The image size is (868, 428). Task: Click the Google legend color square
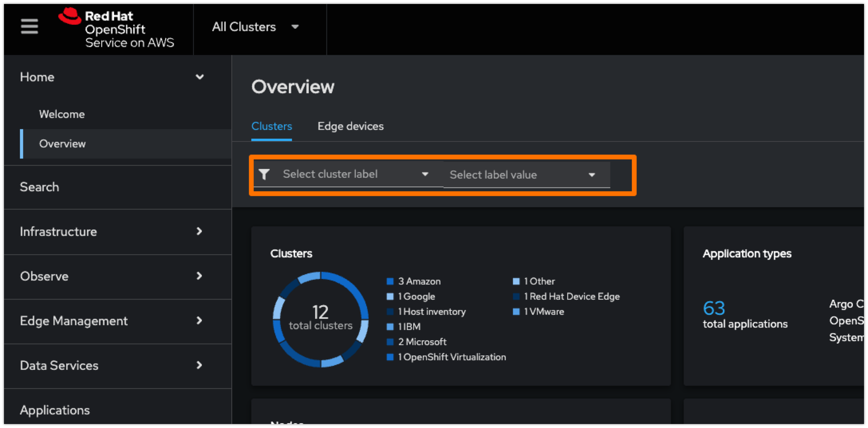click(x=390, y=296)
